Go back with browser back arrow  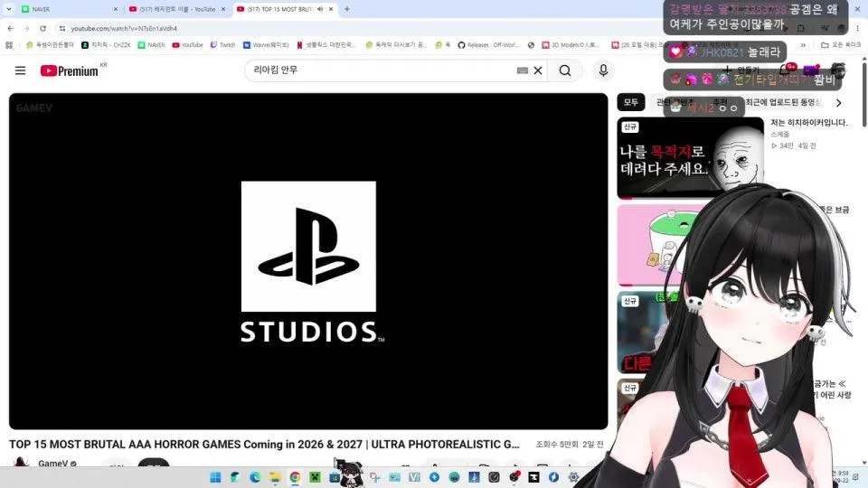pyautogui.click(x=11, y=28)
